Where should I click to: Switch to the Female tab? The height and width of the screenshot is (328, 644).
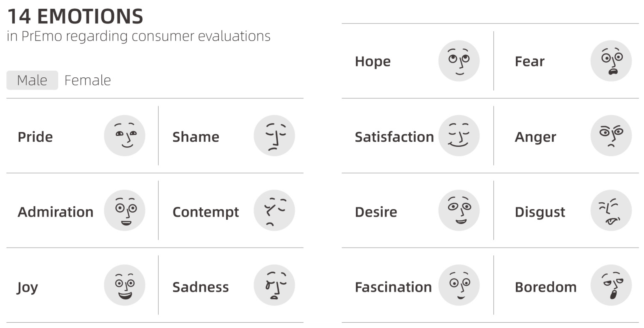pyautogui.click(x=87, y=80)
